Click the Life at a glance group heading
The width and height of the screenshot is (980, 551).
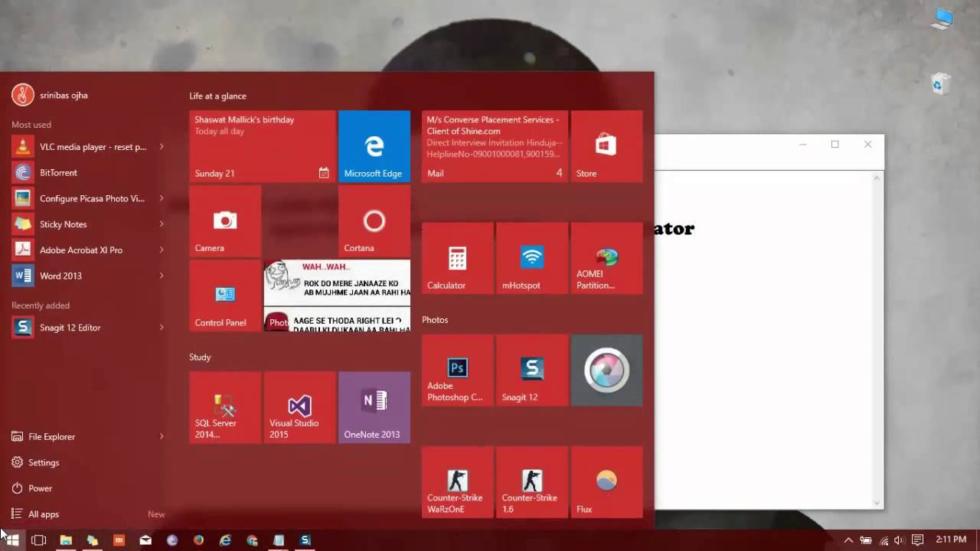pyautogui.click(x=218, y=96)
